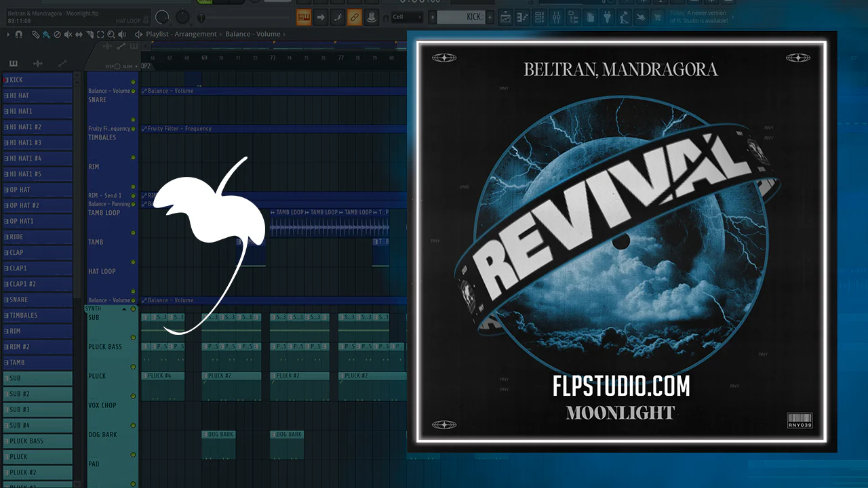The width and height of the screenshot is (868, 488).
Task: Open the Channel rack view icon
Action: click(x=540, y=17)
